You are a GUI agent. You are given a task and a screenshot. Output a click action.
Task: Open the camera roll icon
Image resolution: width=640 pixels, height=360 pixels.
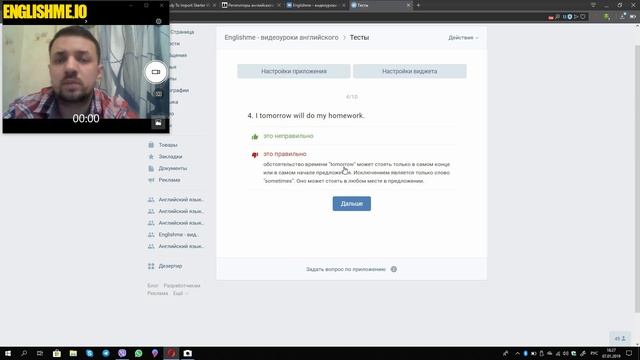[x=158, y=123]
